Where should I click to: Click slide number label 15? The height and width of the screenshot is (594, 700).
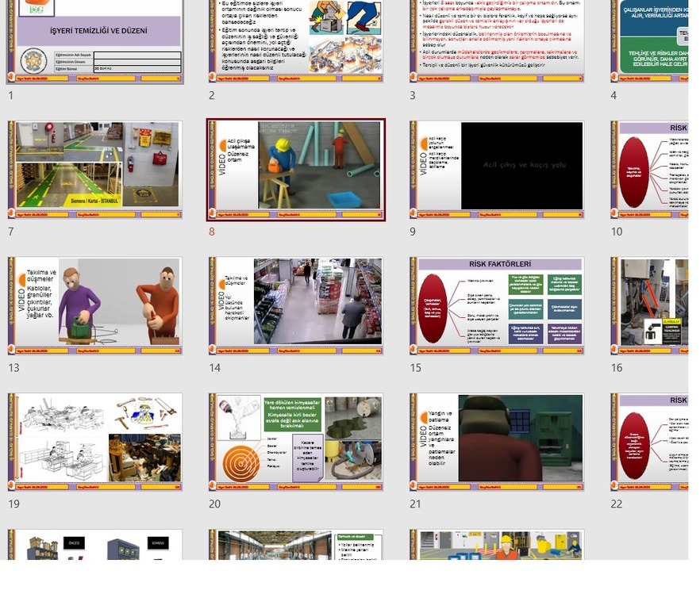pos(416,368)
